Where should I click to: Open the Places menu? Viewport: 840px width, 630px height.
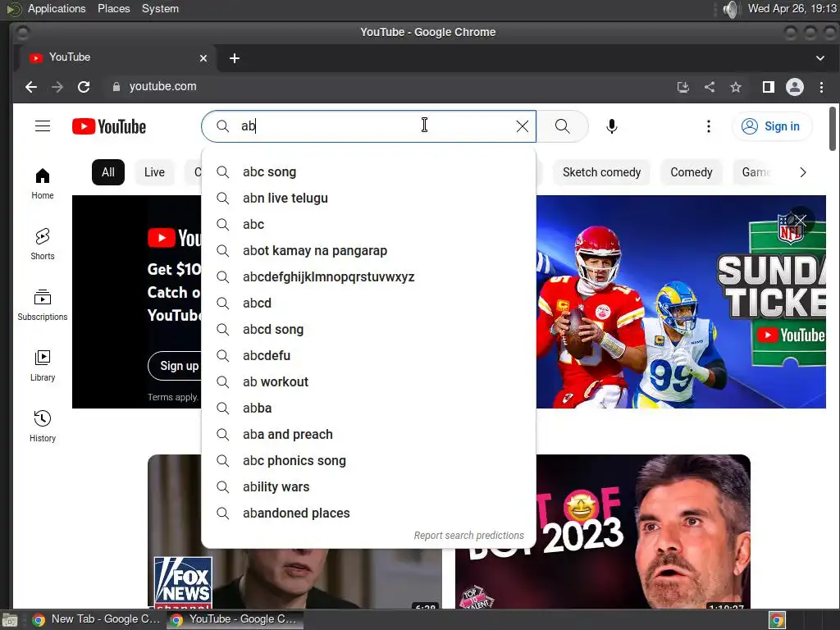[x=113, y=8]
